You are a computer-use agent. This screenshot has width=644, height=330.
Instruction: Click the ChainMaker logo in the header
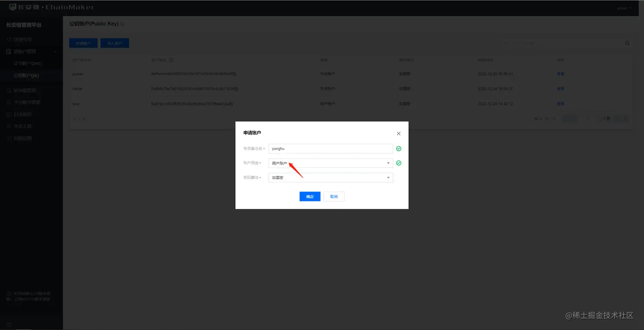pyautogui.click(x=51, y=7)
